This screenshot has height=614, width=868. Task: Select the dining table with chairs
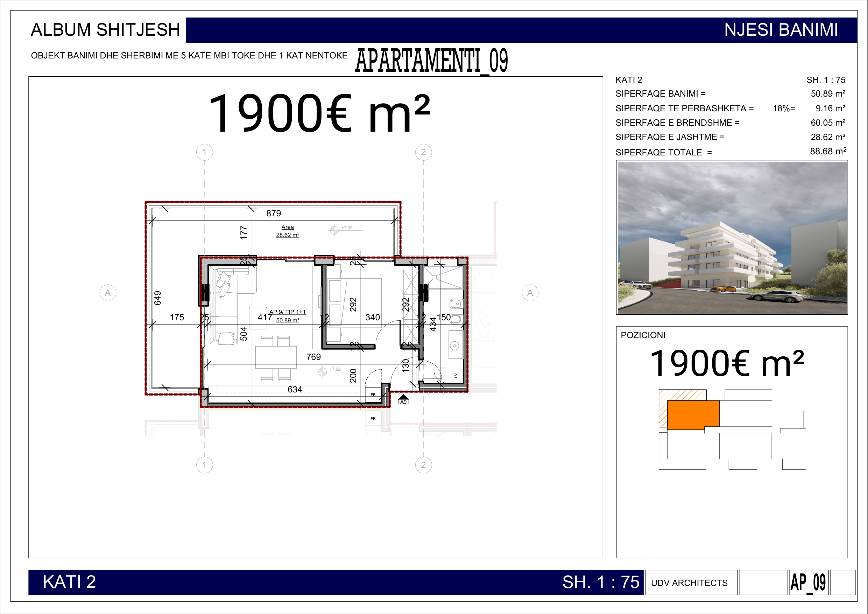click(x=276, y=357)
